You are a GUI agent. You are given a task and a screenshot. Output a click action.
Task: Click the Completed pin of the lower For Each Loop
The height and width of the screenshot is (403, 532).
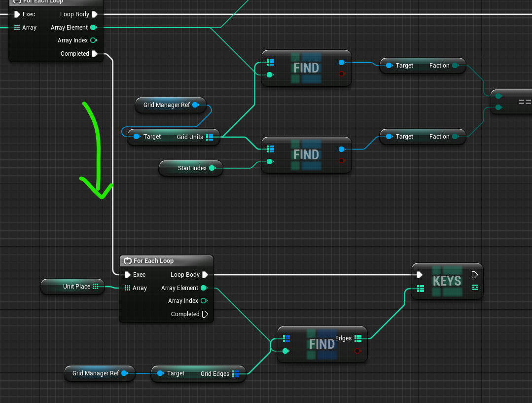205,314
